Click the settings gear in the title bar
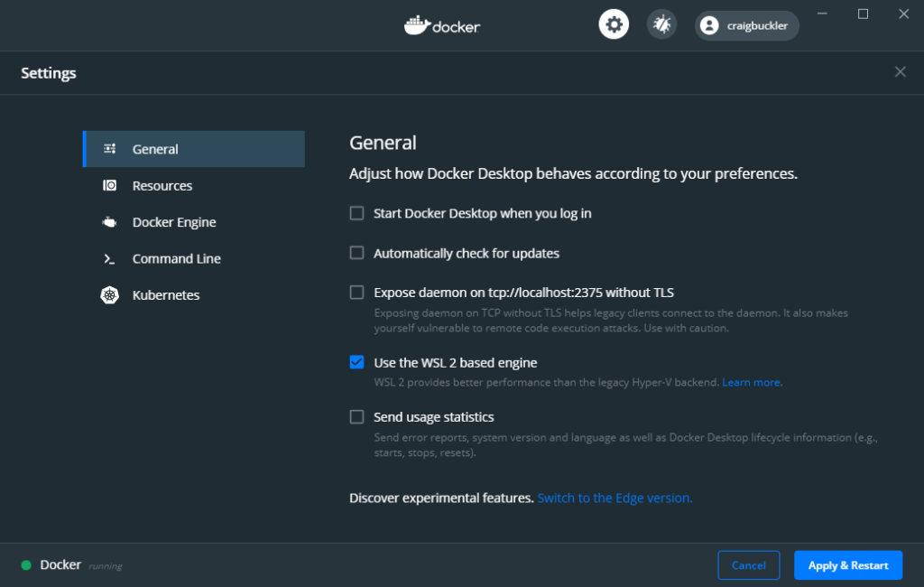The width and height of the screenshot is (924, 587). point(614,23)
